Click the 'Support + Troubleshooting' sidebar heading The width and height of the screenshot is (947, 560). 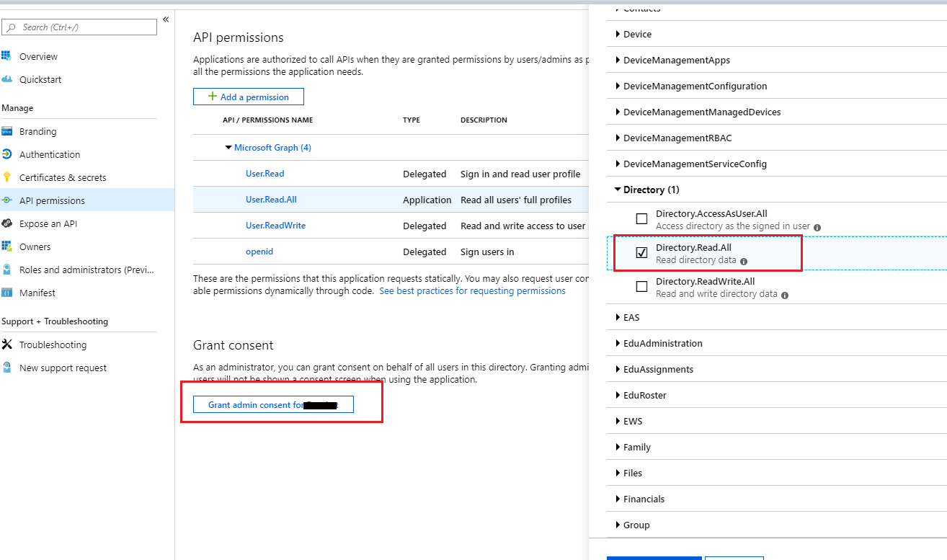click(55, 321)
